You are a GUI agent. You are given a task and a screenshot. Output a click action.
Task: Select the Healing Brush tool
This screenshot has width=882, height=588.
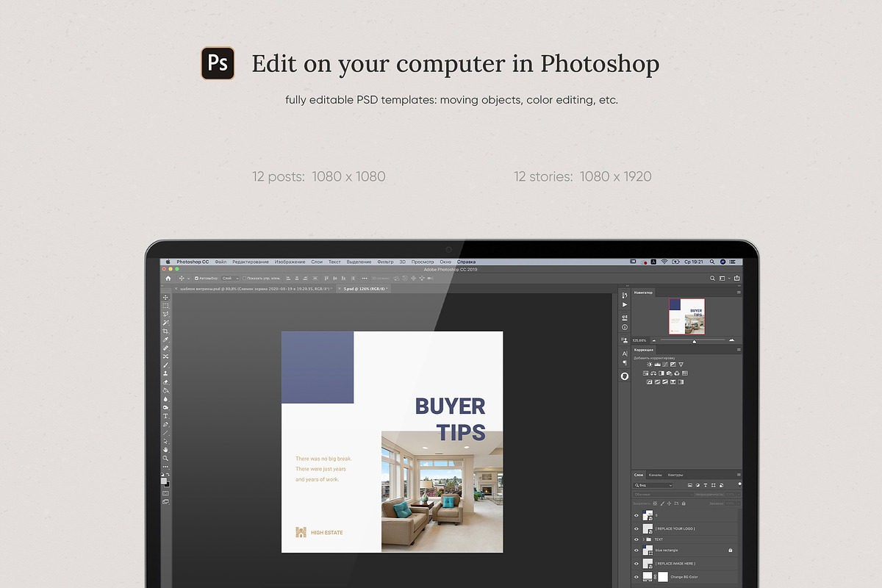tap(166, 348)
